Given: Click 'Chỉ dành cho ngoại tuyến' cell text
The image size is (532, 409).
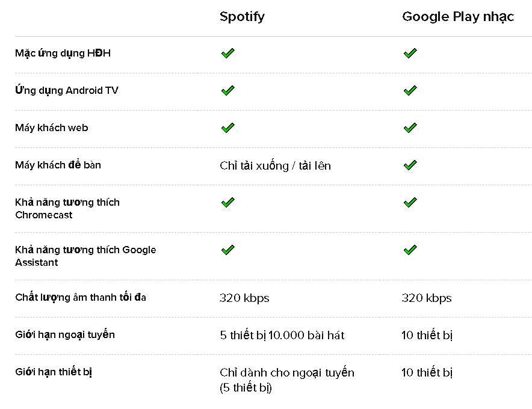Looking at the screenshot, I should [287, 373].
